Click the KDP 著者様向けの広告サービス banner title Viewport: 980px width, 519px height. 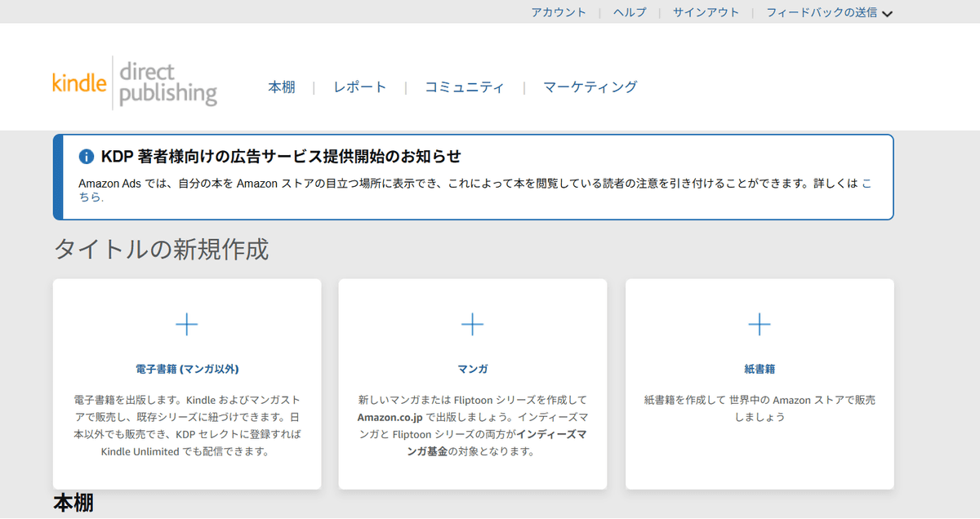coord(281,157)
